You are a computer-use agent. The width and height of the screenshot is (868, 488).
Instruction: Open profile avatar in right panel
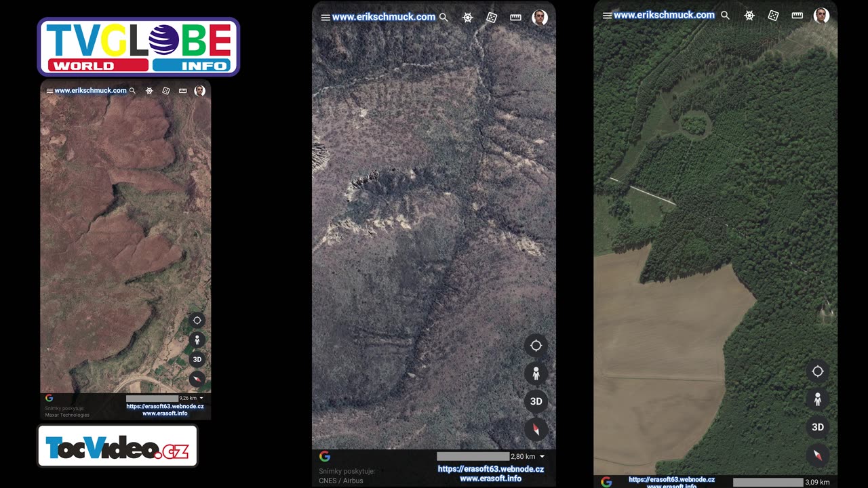point(821,15)
